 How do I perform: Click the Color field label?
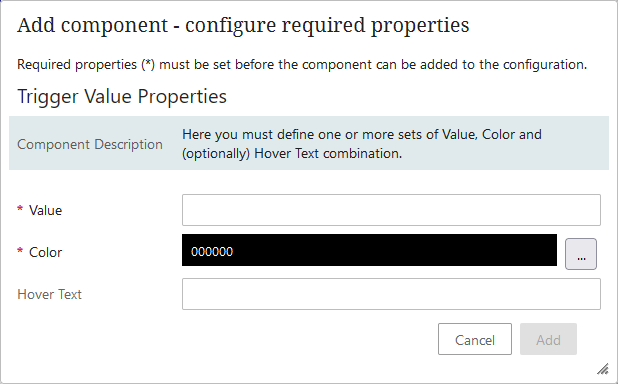(45, 252)
